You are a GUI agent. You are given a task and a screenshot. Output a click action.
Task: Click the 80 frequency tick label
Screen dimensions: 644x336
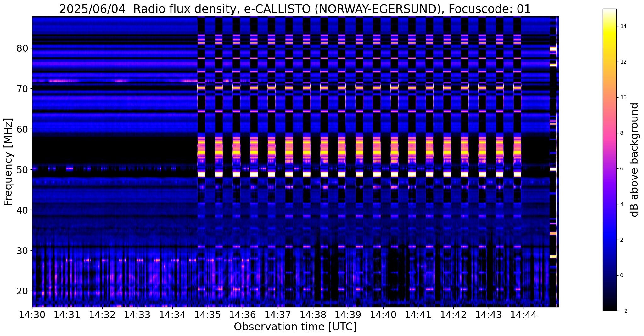click(22, 48)
